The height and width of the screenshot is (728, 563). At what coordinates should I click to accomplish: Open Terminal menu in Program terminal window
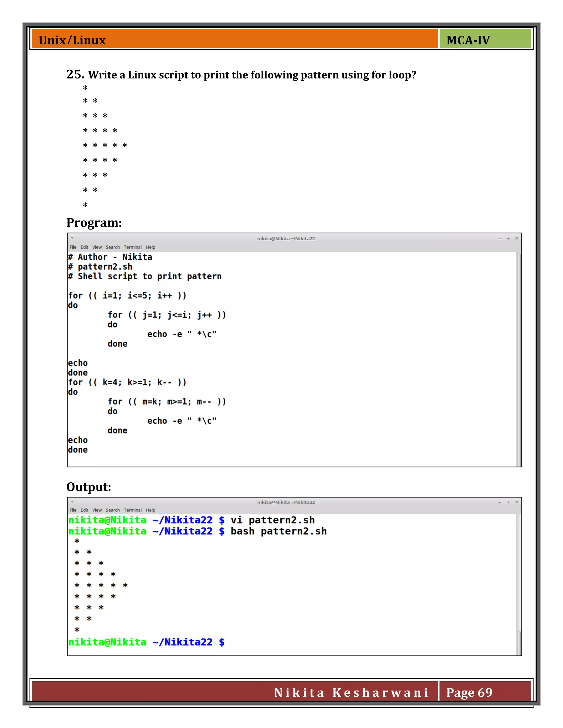[x=133, y=247]
